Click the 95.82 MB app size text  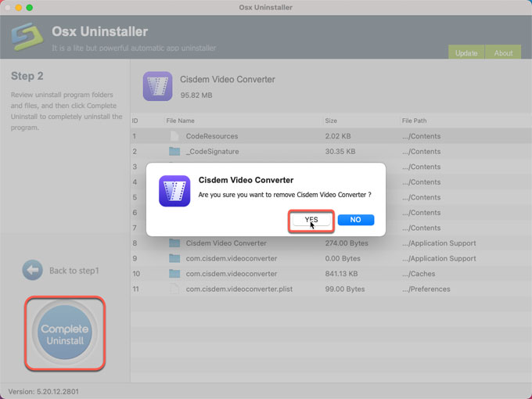196,95
